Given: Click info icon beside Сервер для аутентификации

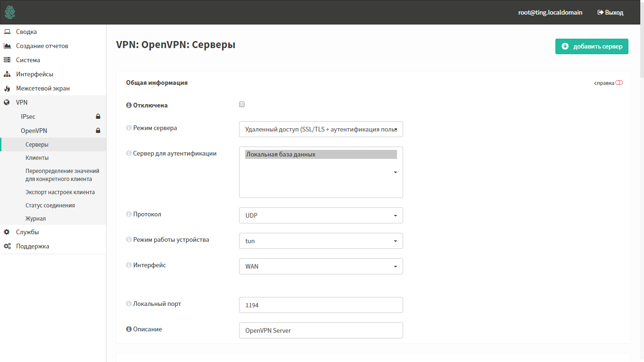Looking at the screenshot, I should coord(129,154).
